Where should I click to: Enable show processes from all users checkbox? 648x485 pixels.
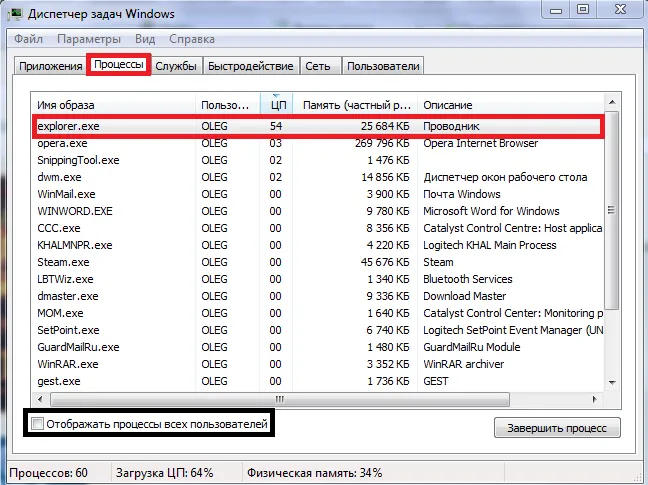click(38, 425)
